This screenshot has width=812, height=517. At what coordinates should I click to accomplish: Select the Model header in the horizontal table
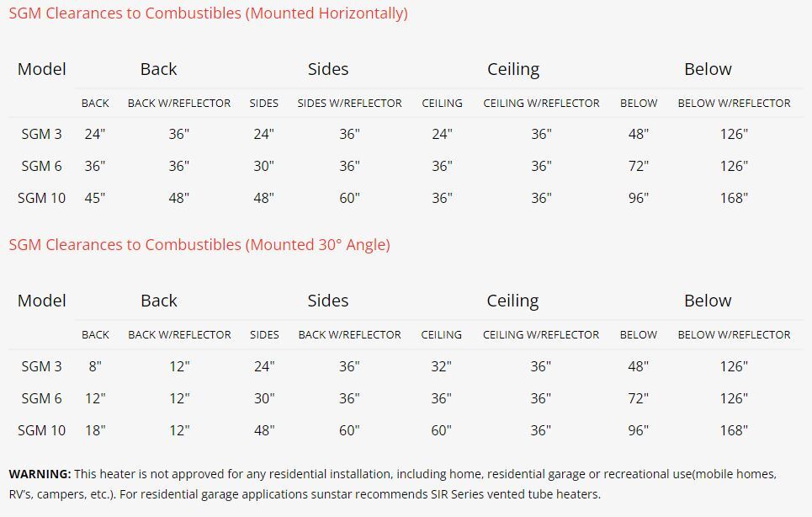point(41,69)
